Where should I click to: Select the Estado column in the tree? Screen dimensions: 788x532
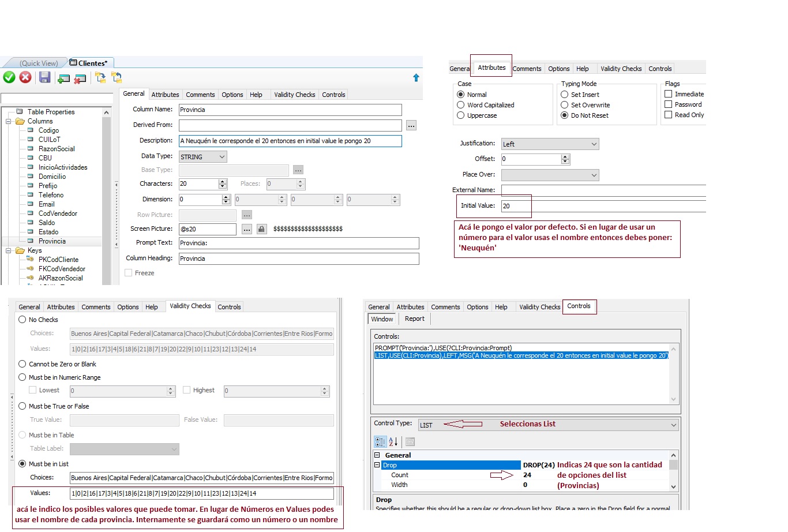(48, 232)
